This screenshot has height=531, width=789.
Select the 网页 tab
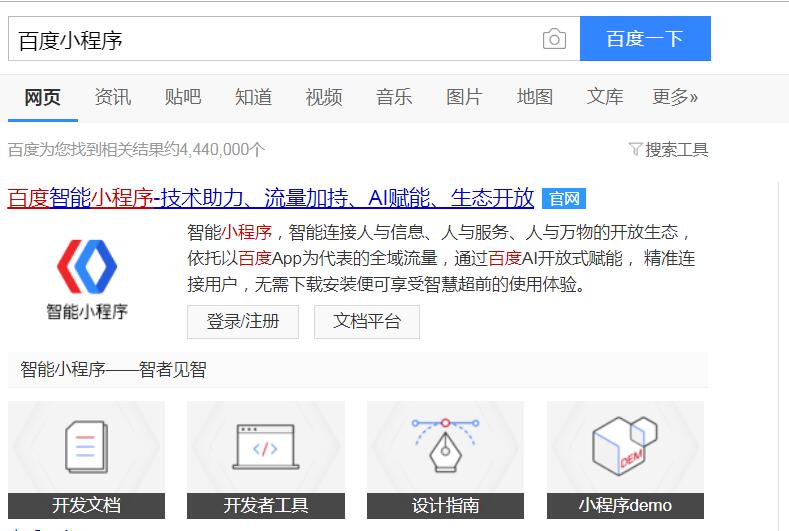[43, 97]
